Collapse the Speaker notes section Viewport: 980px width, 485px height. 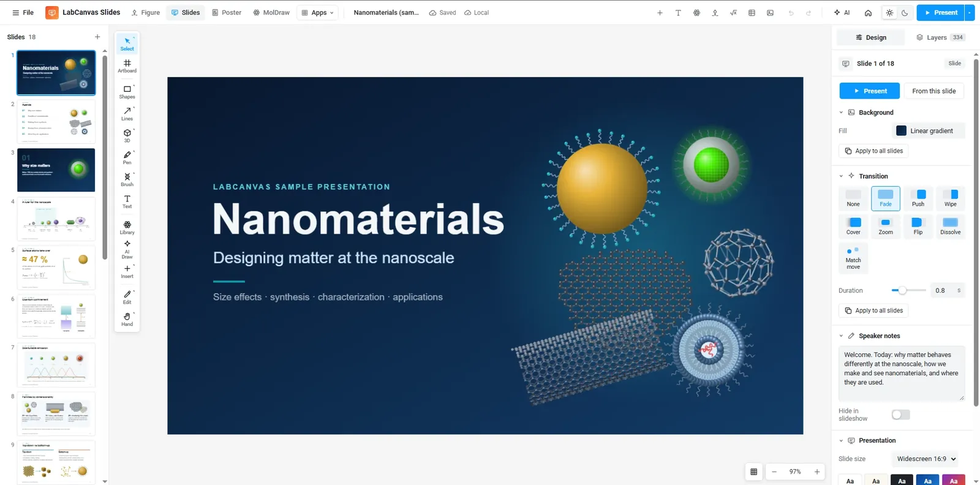pos(841,336)
